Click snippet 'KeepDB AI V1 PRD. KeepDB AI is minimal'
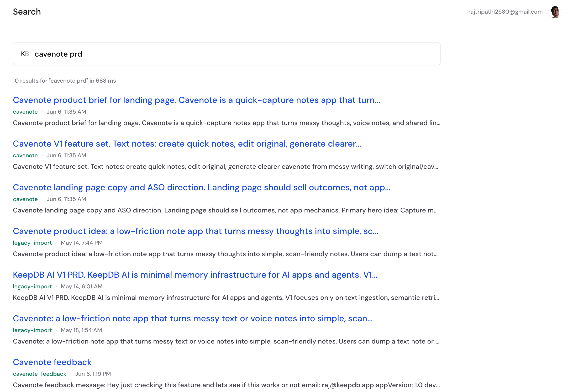 (226, 298)
